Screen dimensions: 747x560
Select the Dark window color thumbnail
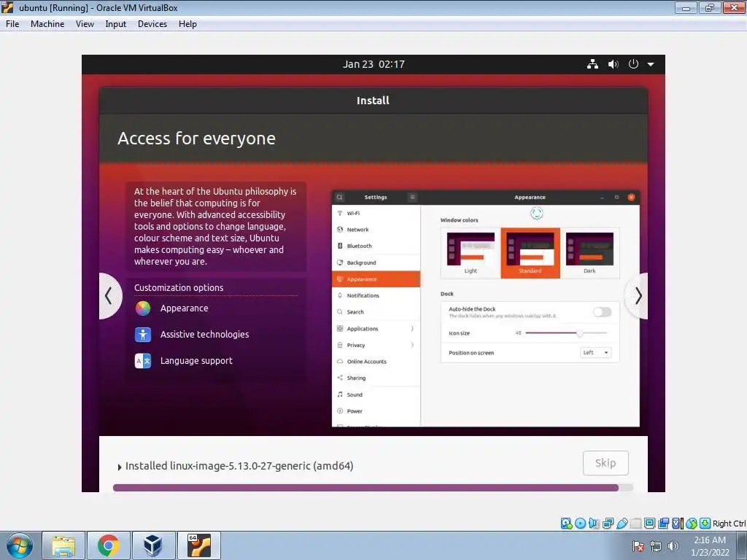point(589,253)
